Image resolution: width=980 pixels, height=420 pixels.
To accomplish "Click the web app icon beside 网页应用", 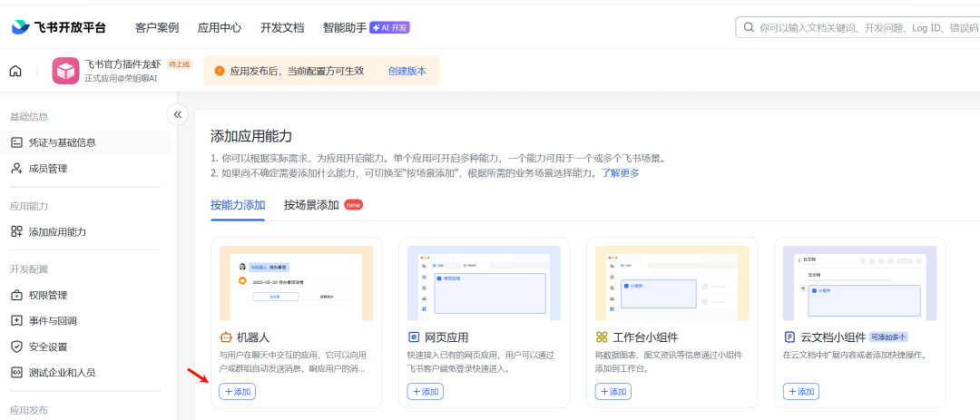I will [x=414, y=337].
